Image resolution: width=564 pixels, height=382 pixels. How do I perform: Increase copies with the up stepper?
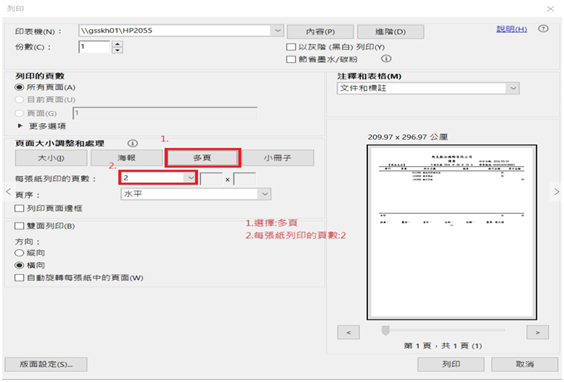(118, 44)
